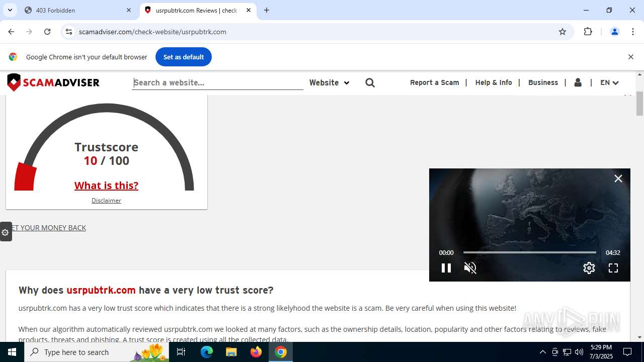
Task: Select the usrpubtrk.com Reviews tab
Action: [198, 10]
